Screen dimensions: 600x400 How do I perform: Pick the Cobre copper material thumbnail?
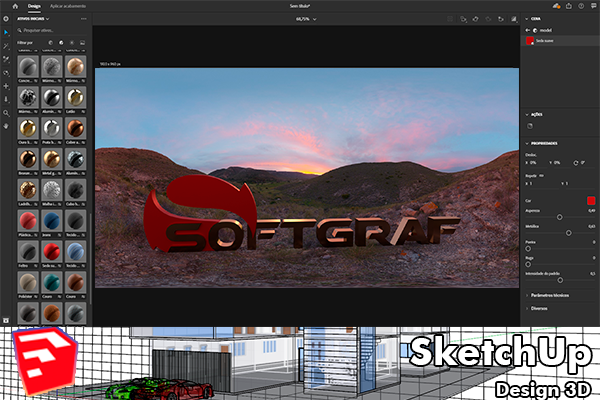click(75, 128)
